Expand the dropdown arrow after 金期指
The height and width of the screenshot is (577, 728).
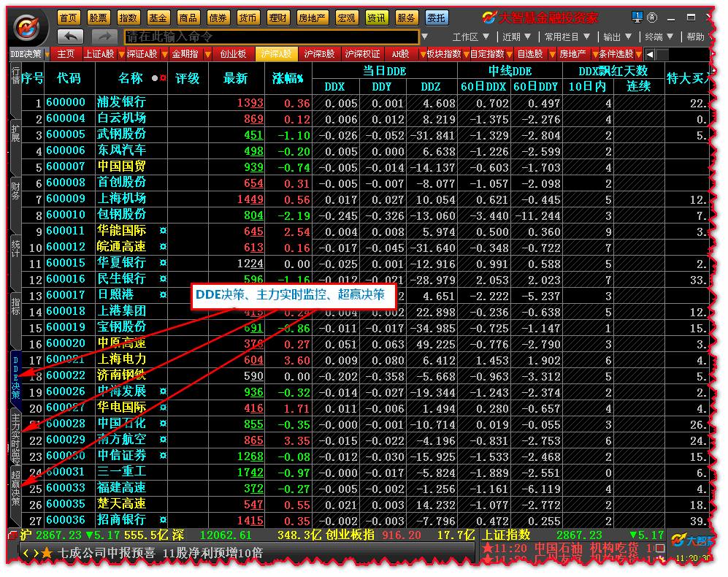pos(207,54)
